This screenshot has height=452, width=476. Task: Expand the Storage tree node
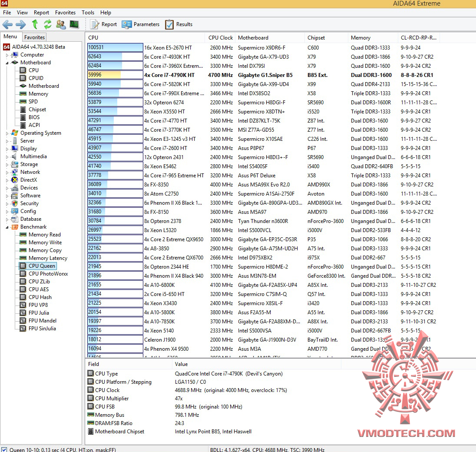(x=7, y=164)
